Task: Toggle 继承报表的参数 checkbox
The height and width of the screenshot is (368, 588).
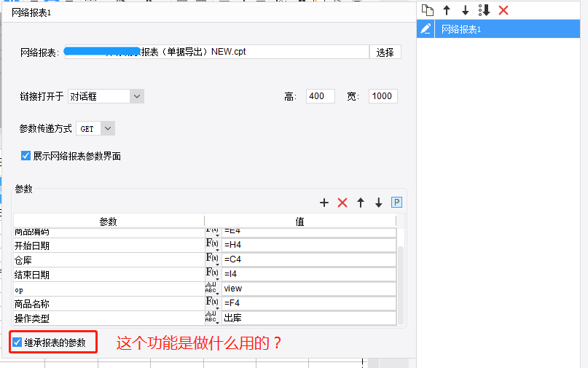Action: point(17,342)
